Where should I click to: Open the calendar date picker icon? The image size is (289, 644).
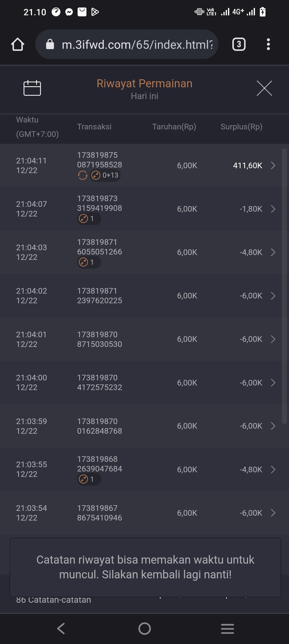point(32,88)
